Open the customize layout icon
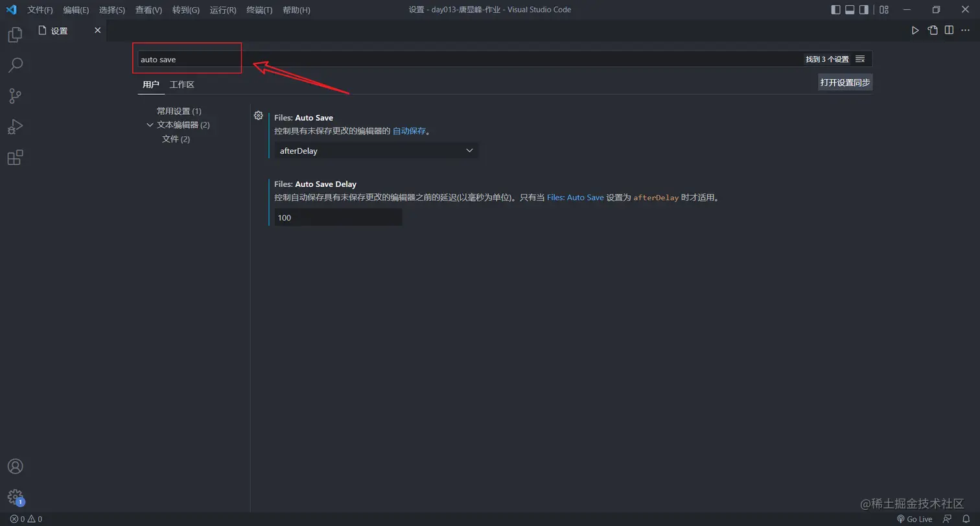 (x=884, y=10)
